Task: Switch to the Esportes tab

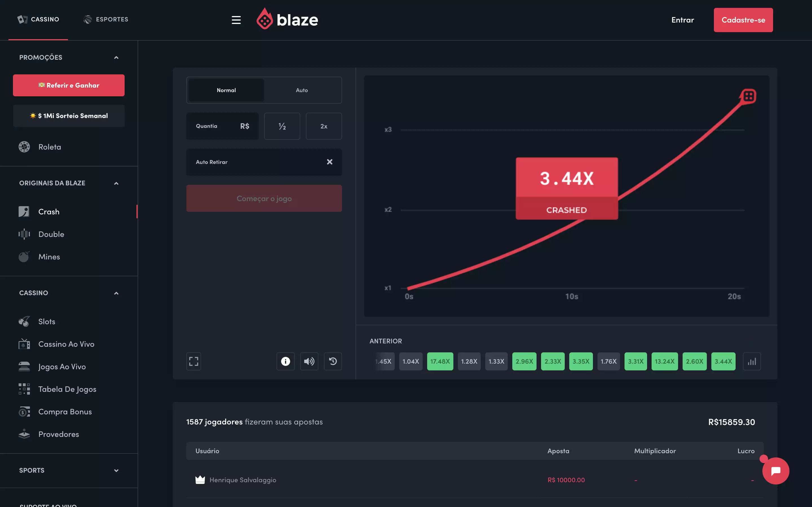Action: pos(106,19)
